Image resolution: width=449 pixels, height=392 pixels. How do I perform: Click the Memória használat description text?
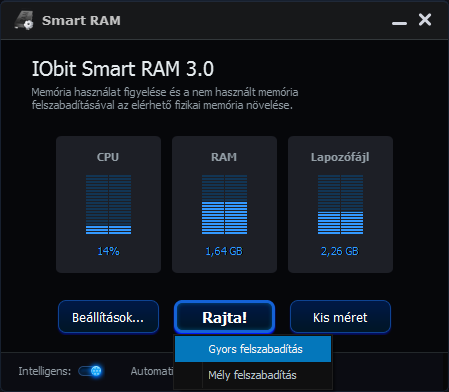coord(165,99)
